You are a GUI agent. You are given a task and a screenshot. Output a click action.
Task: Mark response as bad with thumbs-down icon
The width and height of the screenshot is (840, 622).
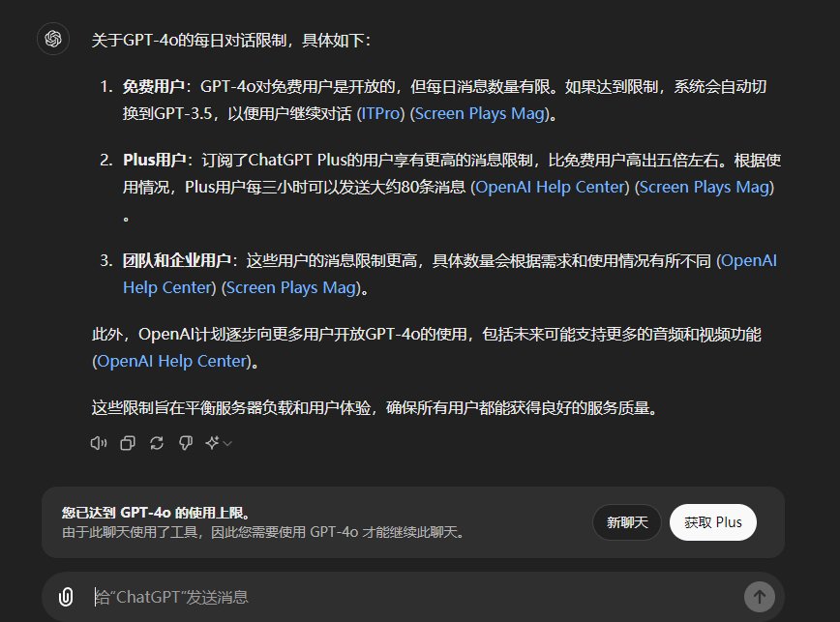(186, 443)
